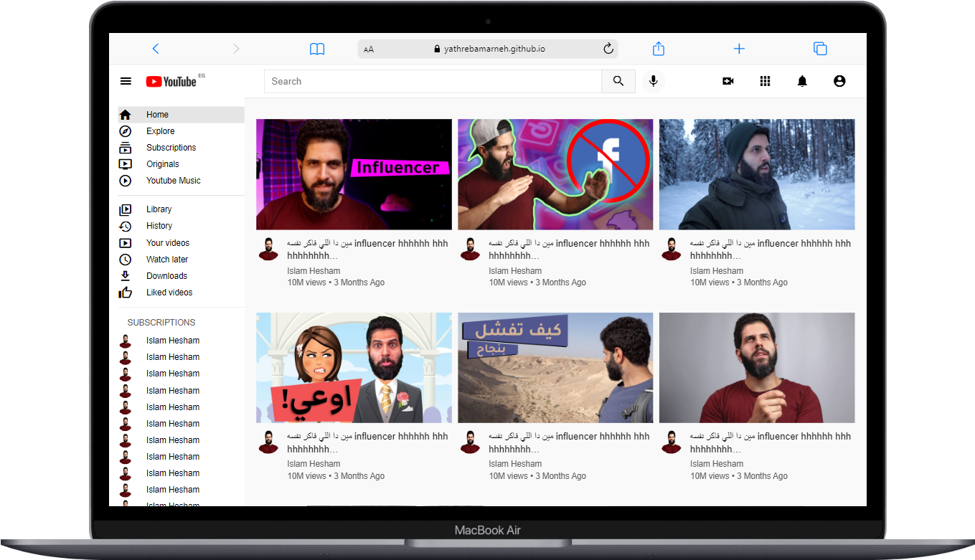Click the voice search microphone icon

[653, 81]
